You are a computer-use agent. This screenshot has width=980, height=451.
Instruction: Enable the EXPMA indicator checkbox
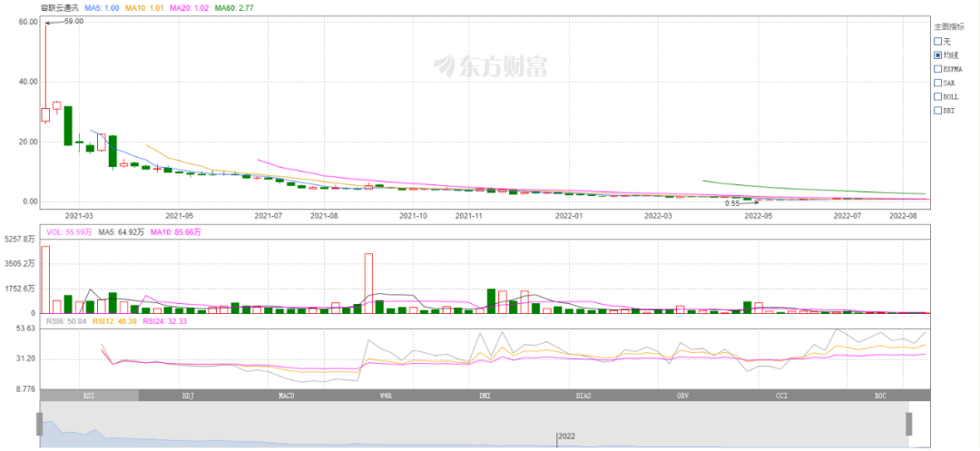[x=938, y=69]
